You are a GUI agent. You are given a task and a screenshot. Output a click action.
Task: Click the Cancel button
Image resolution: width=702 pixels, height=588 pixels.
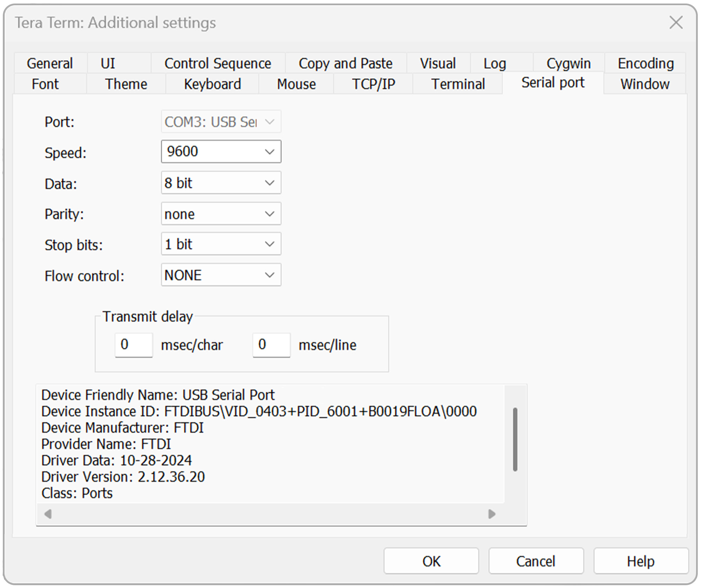click(x=536, y=561)
